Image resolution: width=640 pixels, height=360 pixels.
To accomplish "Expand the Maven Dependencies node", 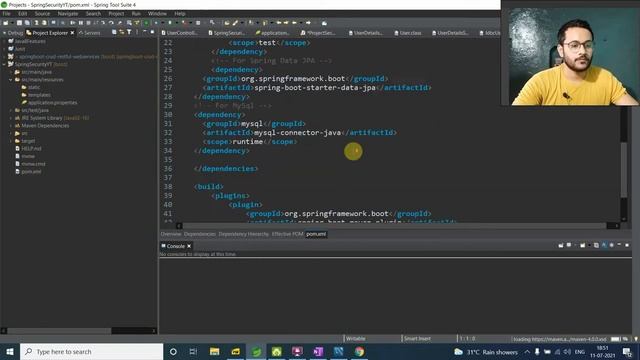I will [x=11, y=126].
